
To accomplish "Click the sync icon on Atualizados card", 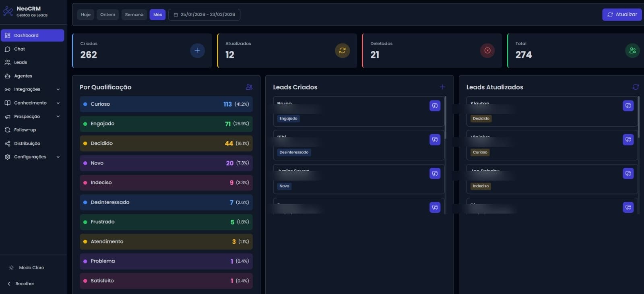I will tap(343, 51).
